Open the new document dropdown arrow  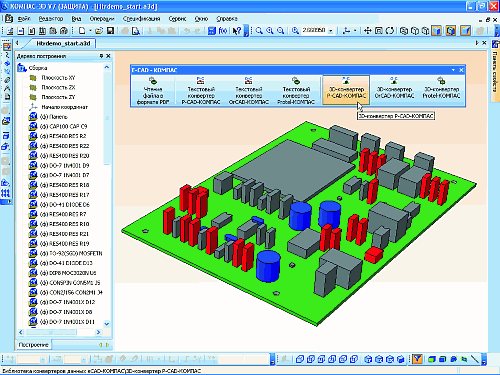90,31
